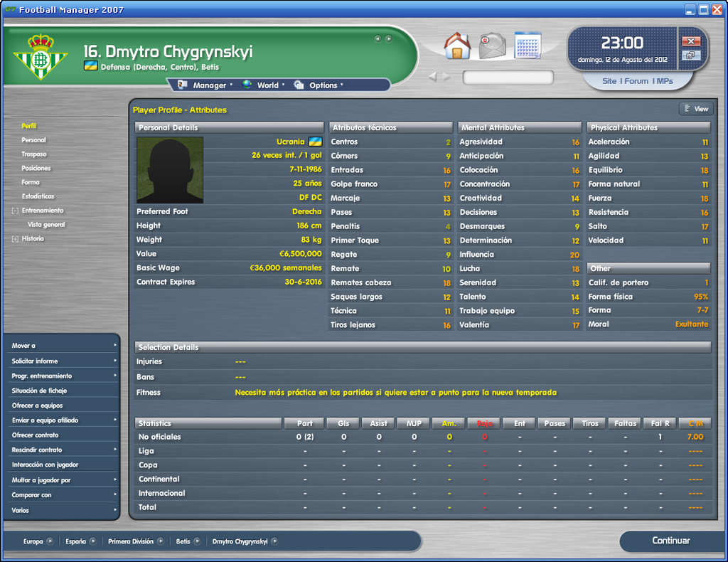The width and height of the screenshot is (728, 562).
Task: Click Ukraine flag beside Ucrania
Action: pyautogui.click(x=315, y=142)
